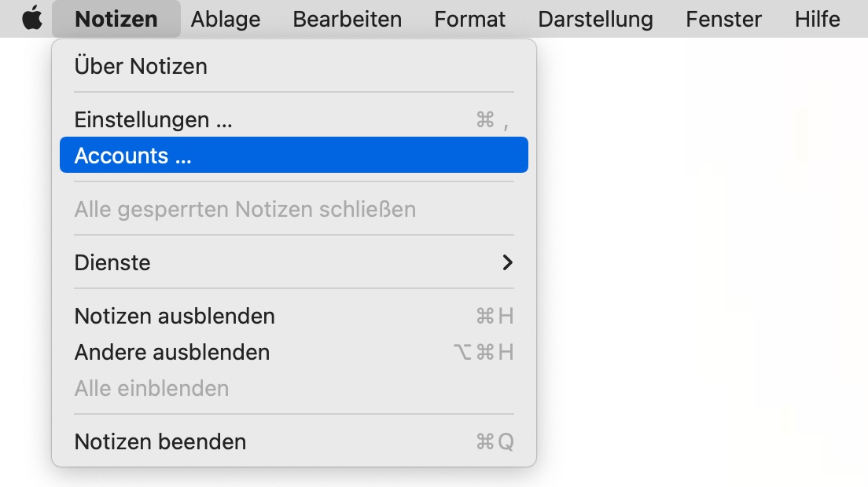
Task: Open the Bearbeiten menu
Action: click(x=347, y=19)
